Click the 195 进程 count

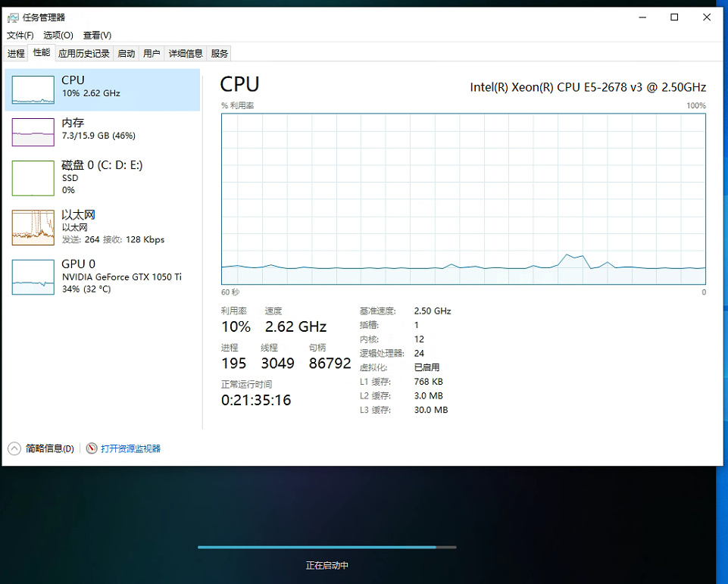pyautogui.click(x=233, y=363)
